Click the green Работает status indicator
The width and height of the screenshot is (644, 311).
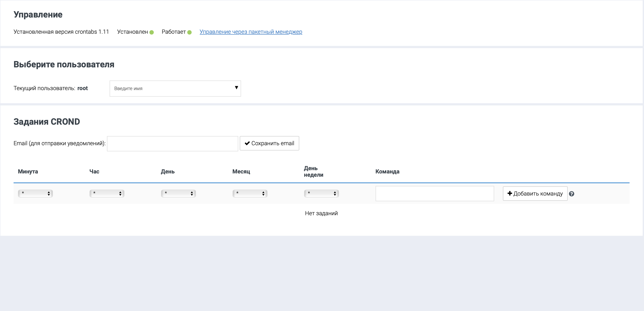click(x=189, y=32)
